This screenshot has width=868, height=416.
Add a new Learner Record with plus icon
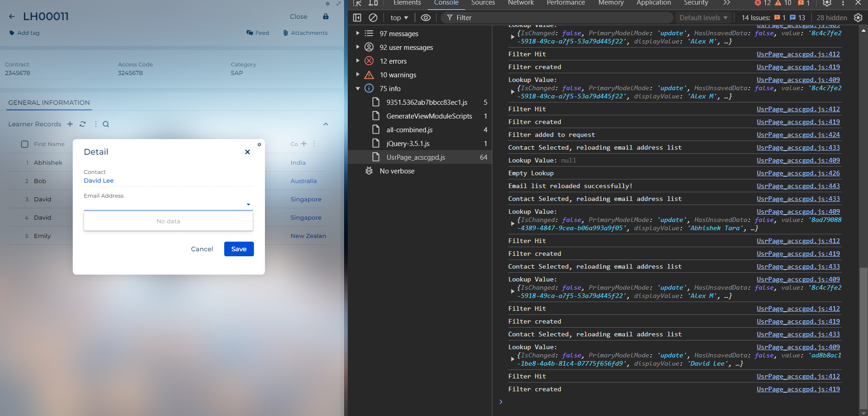coord(70,124)
